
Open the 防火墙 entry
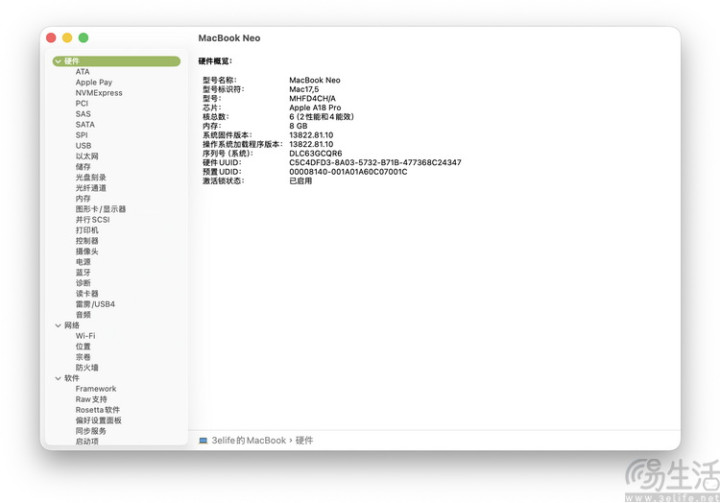pyautogui.click(x=87, y=367)
